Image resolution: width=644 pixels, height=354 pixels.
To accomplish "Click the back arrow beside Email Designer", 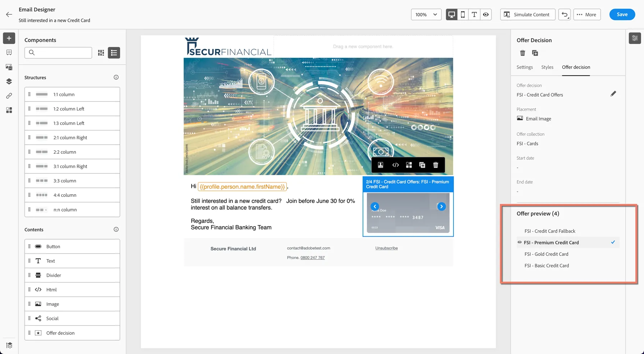I will click(x=9, y=14).
